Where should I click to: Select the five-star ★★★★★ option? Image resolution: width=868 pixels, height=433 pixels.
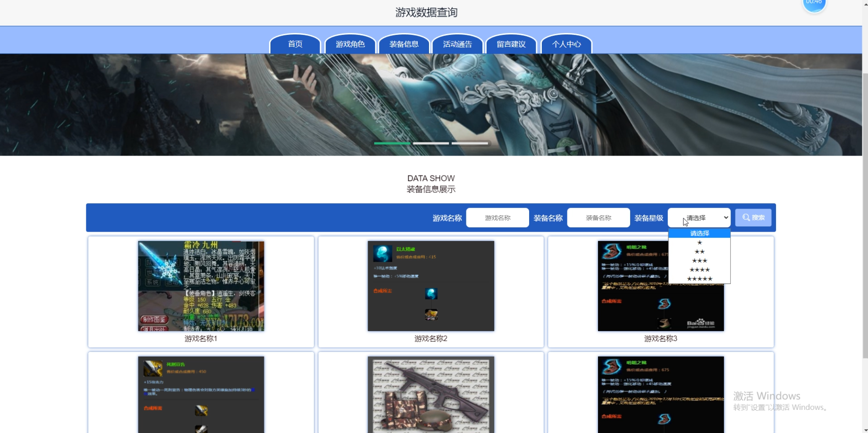click(699, 279)
